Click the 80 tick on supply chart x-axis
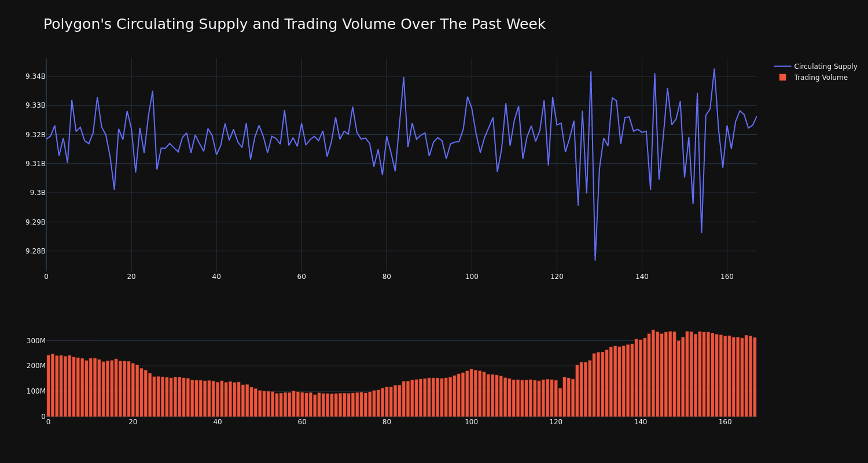This screenshot has width=868, height=463. 387,277
